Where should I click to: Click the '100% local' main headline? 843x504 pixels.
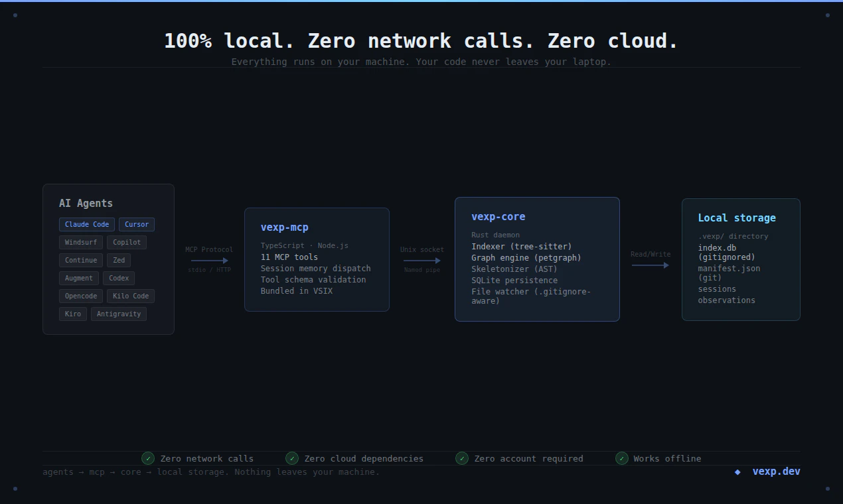(x=421, y=40)
